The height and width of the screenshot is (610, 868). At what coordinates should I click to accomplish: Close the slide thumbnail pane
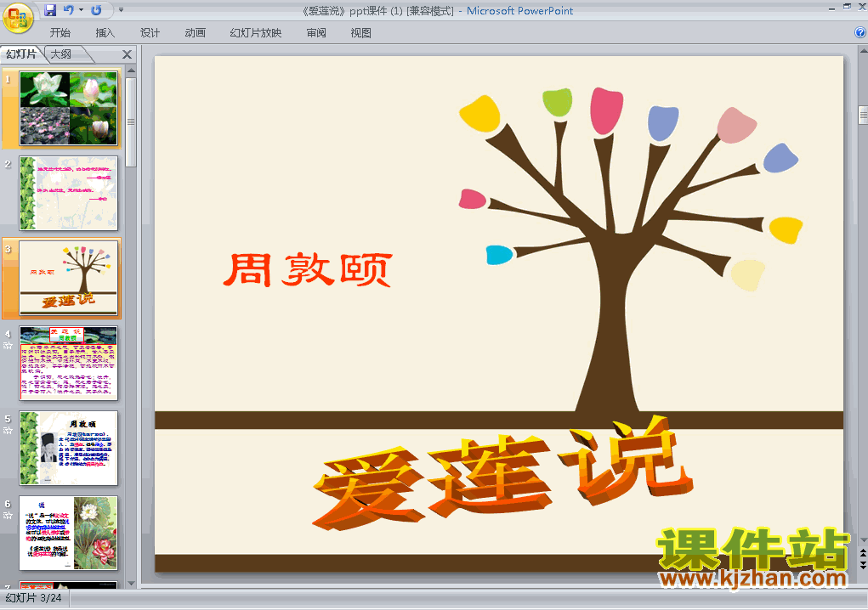click(127, 54)
